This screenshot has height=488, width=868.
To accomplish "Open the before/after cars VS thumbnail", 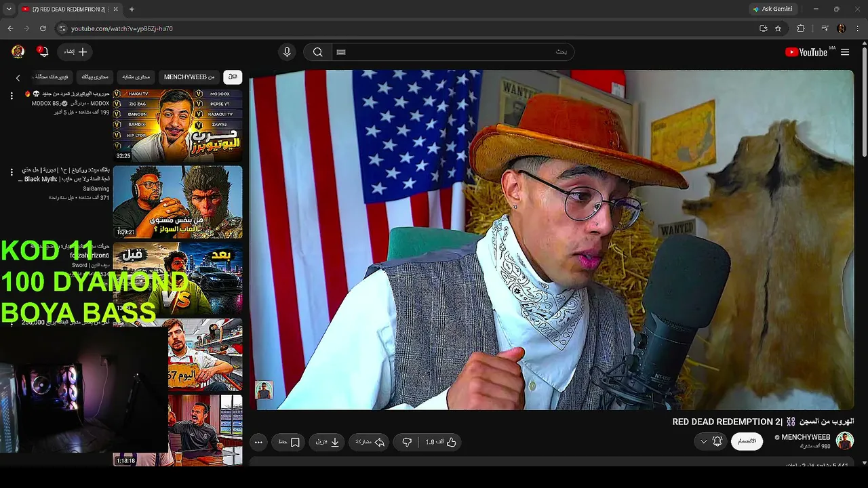I will (178, 279).
